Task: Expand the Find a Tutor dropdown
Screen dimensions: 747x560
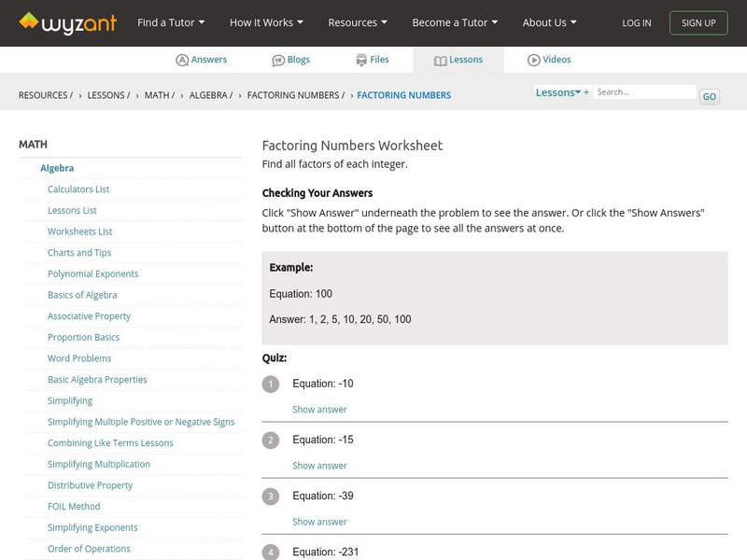Action: pos(171,22)
